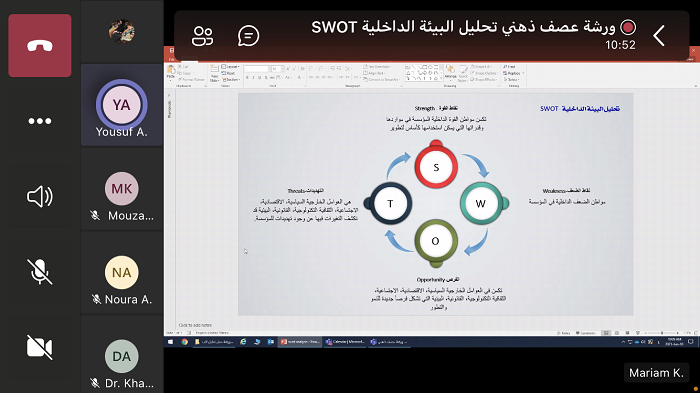Turn on the crossed-out camera
Screen dimensions: 700x393
click(x=40, y=347)
